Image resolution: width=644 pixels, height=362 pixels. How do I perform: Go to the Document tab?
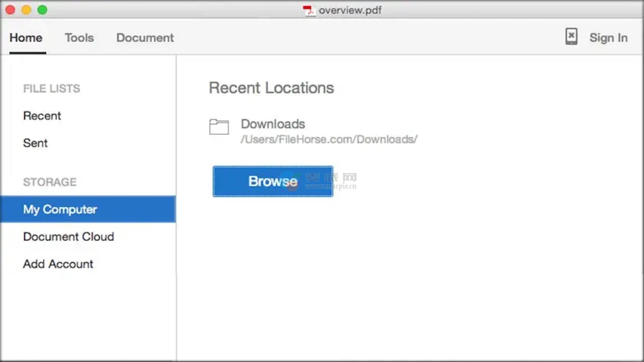point(145,38)
